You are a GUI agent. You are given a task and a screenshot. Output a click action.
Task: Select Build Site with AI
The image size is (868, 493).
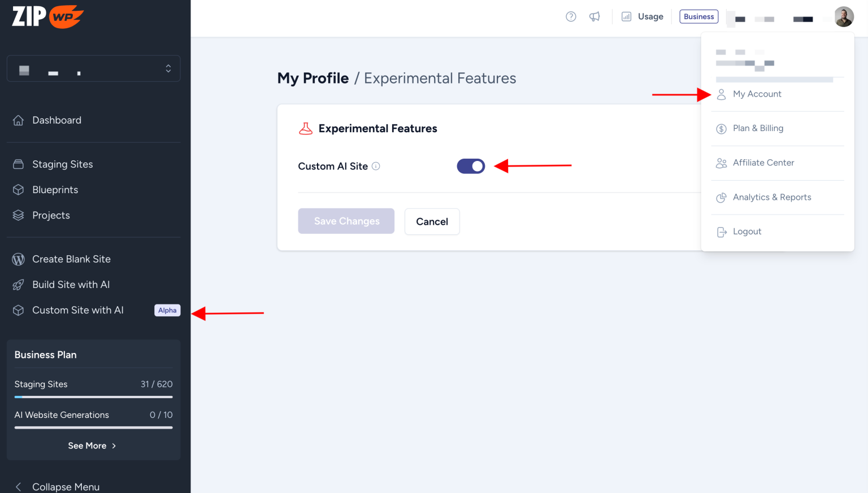[71, 284]
